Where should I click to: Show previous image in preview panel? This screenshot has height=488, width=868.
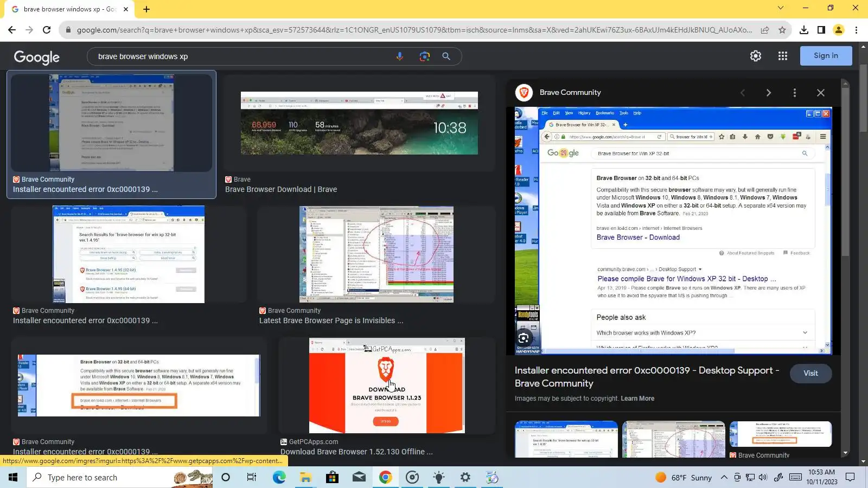coord(743,93)
